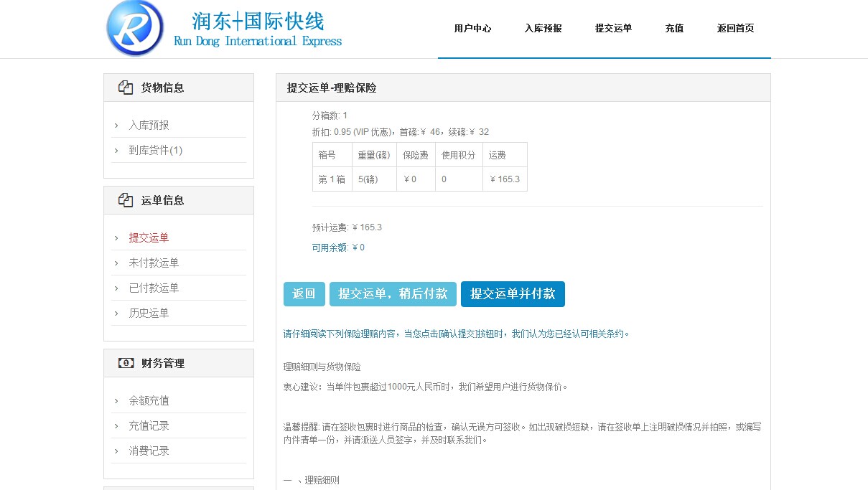Select 提交运单 in the sidebar

tap(149, 237)
